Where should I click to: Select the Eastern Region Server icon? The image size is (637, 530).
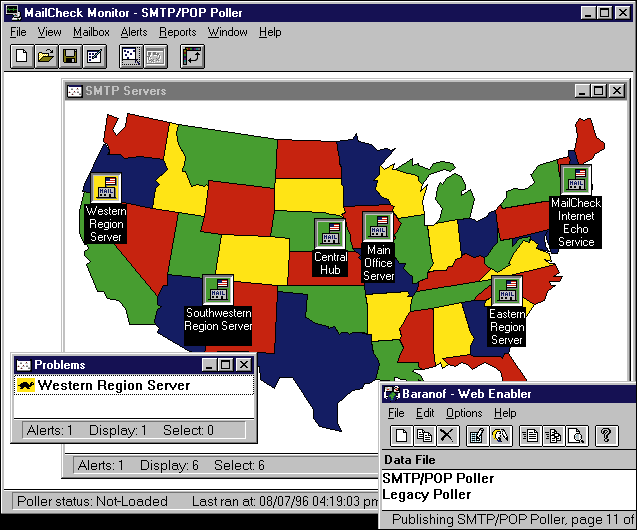pyautogui.click(x=507, y=291)
